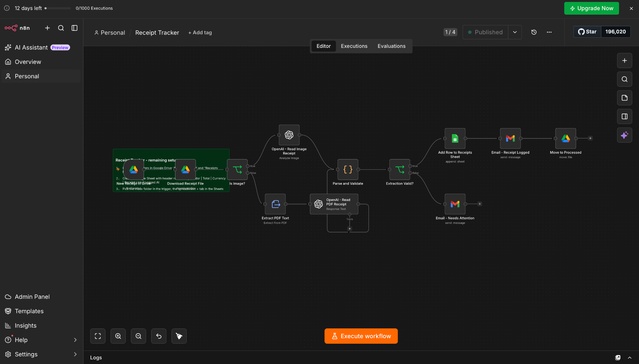Viewport: 639px width, 364px height.
Task: Open Overview in sidebar
Action: click(x=41, y=62)
